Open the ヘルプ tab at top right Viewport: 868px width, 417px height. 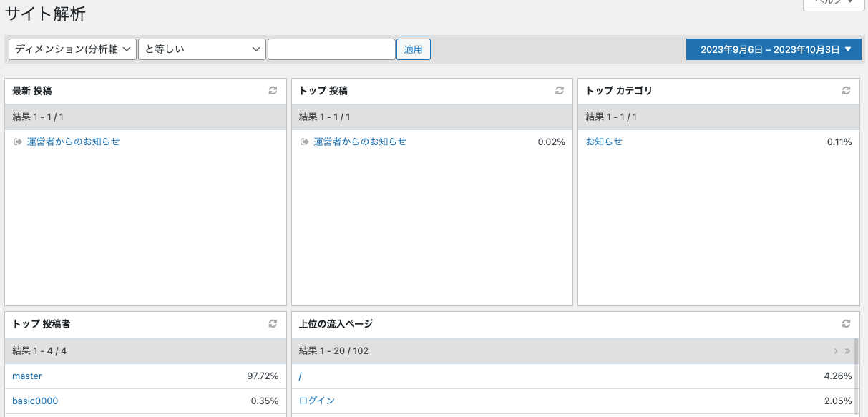(x=829, y=3)
